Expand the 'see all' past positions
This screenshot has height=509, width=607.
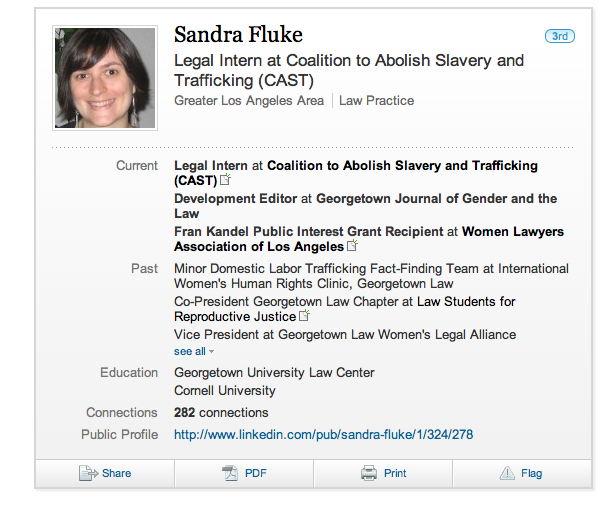tap(193, 352)
